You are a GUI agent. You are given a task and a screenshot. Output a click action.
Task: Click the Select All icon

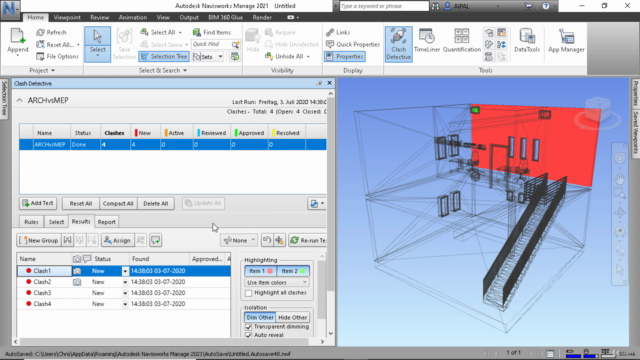pos(144,32)
